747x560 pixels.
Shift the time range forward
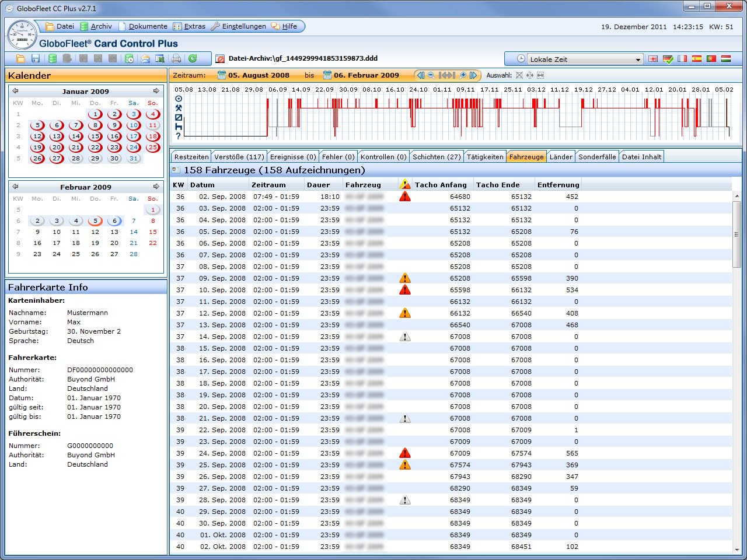click(473, 75)
